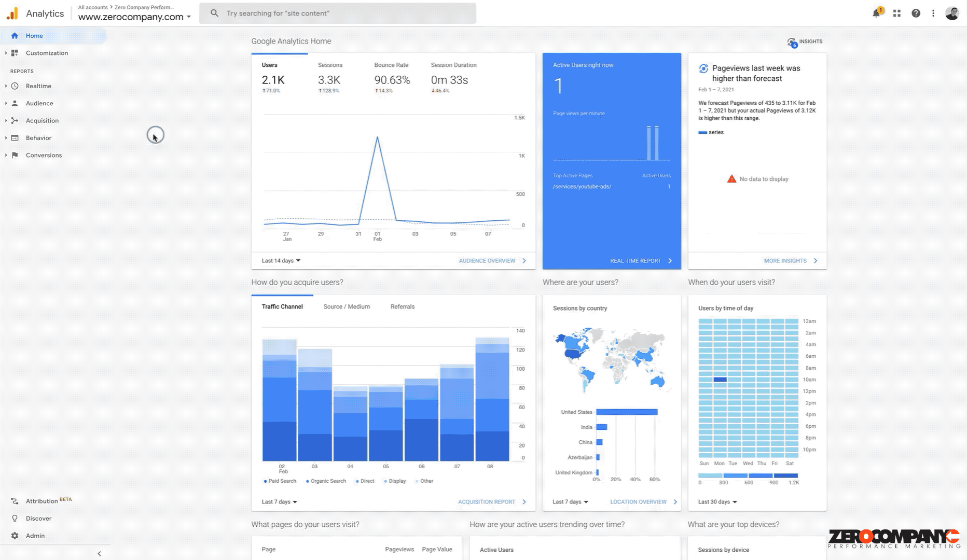Viewport: 967px width, 560px height.
Task: Expand the Realtime reports arrow
Action: pos(6,86)
